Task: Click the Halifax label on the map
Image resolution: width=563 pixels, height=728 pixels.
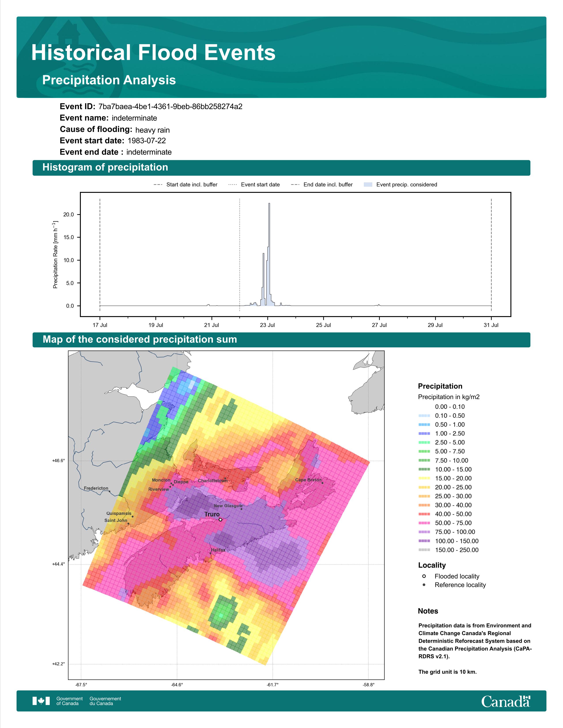Action: click(218, 550)
